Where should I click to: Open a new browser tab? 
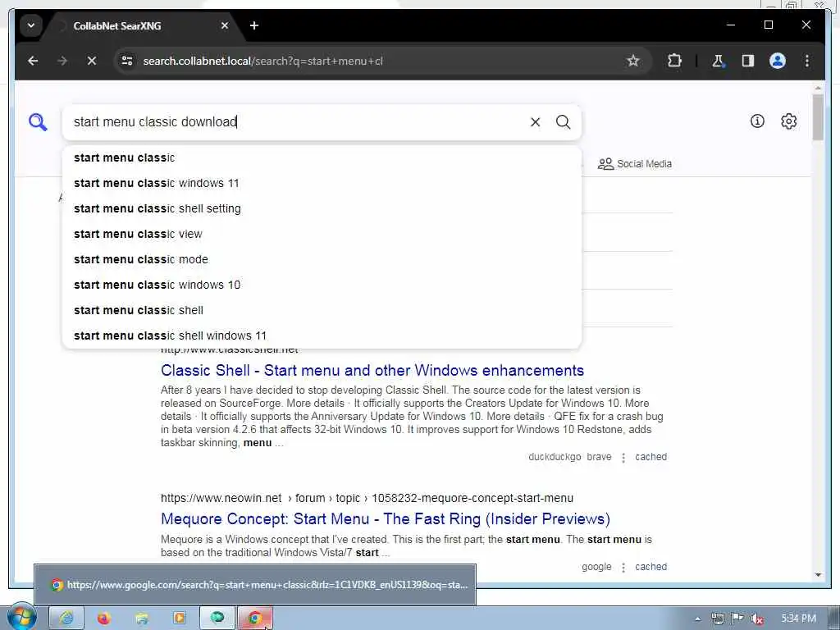(254, 25)
